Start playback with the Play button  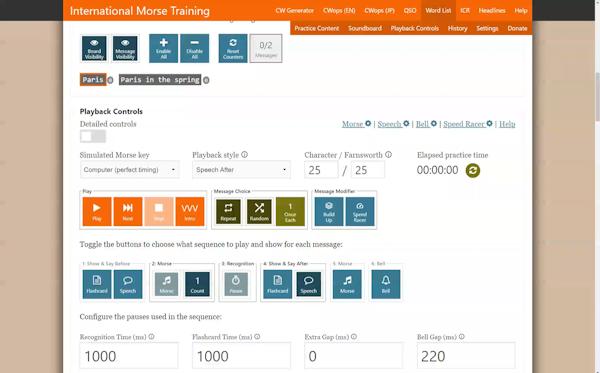97,211
